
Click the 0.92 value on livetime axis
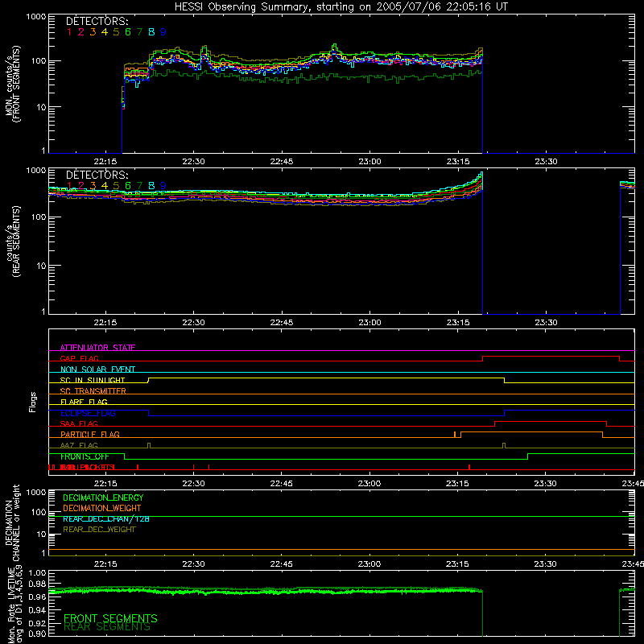click(37, 621)
